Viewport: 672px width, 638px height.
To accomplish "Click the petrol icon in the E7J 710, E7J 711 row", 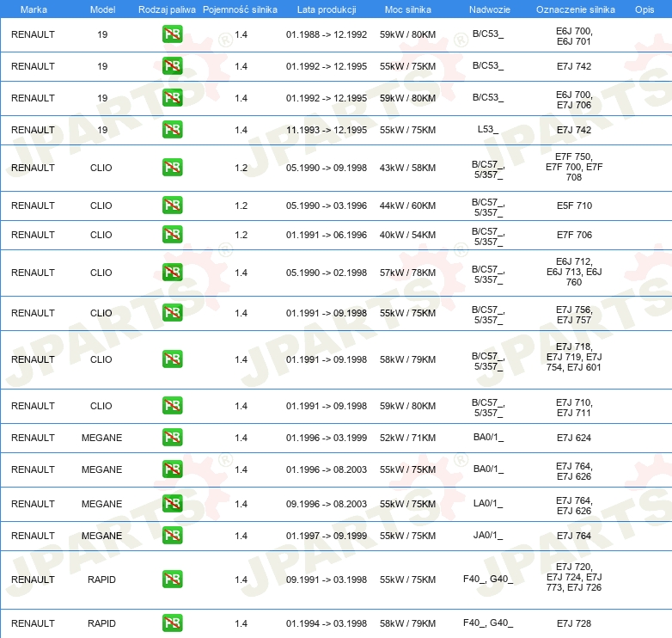I will point(172,405).
